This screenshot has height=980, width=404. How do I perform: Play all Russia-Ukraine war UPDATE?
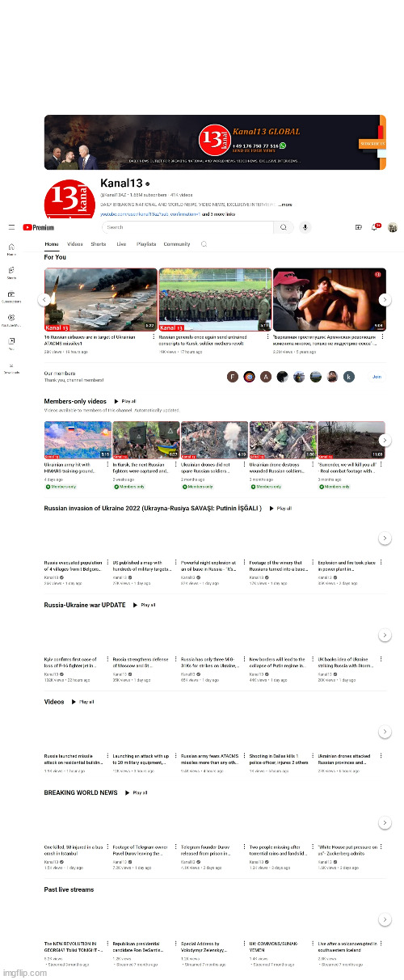145,605
